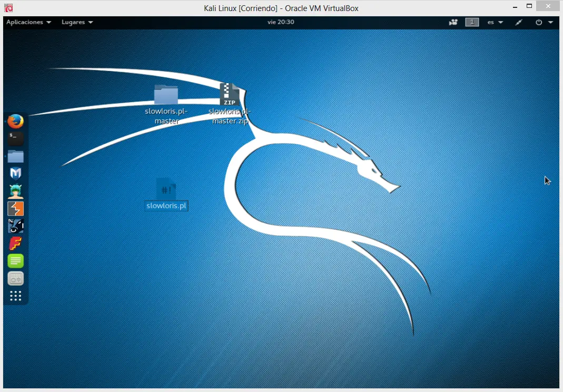Launch Burp Suite from dock
Viewport: 563px width, 392px height.
(x=15, y=208)
